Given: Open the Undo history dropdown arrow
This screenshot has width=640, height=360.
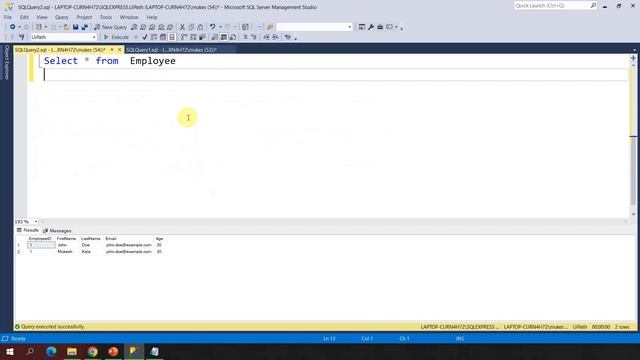Looking at the screenshot, I should coord(220,27).
